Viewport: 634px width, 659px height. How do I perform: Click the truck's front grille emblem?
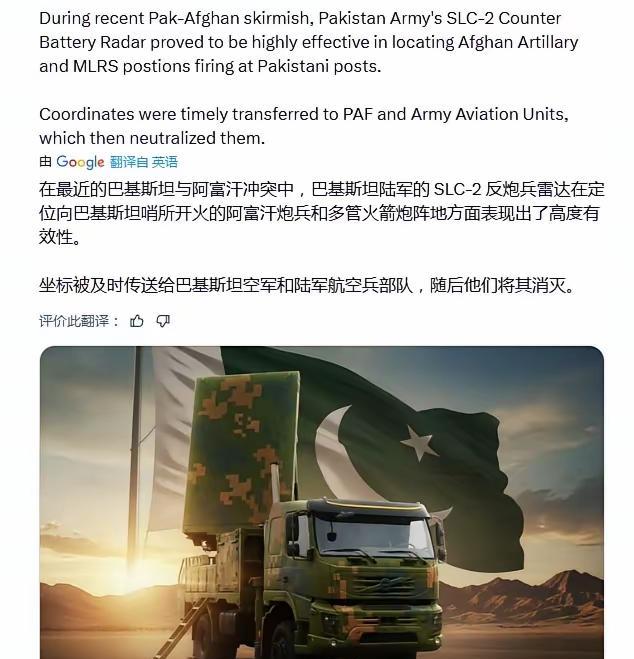(x=384, y=585)
